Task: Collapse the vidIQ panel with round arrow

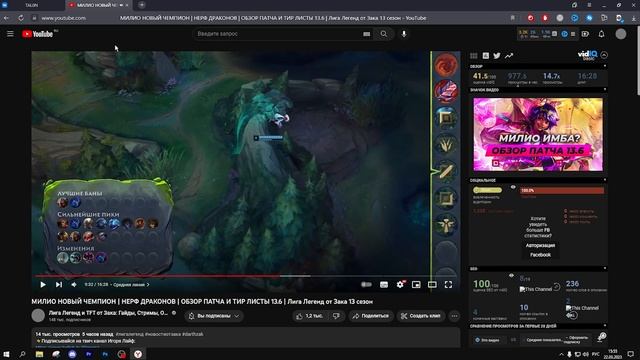Action: [x=604, y=55]
